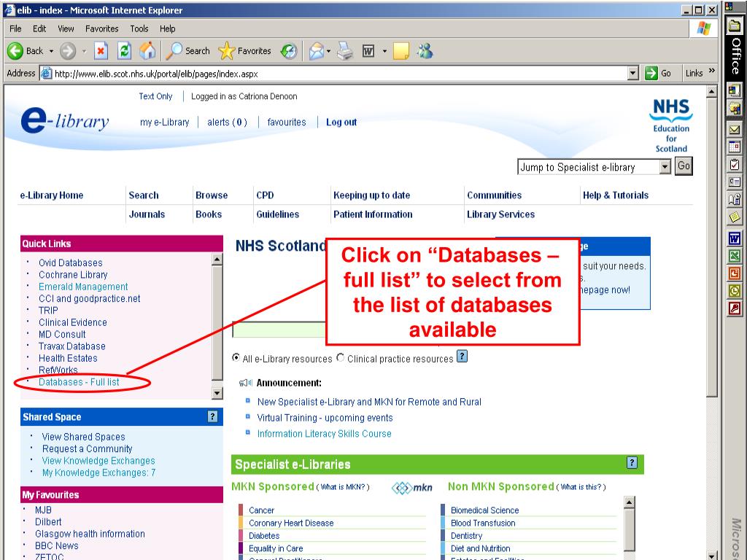Open alerts (0) link

point(228,122)
